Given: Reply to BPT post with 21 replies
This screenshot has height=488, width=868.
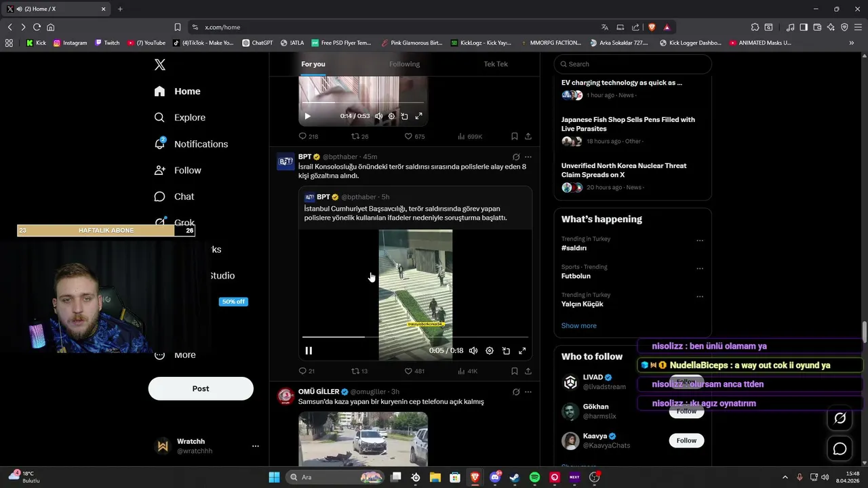Looking at the screenshot, I should 307,371.
